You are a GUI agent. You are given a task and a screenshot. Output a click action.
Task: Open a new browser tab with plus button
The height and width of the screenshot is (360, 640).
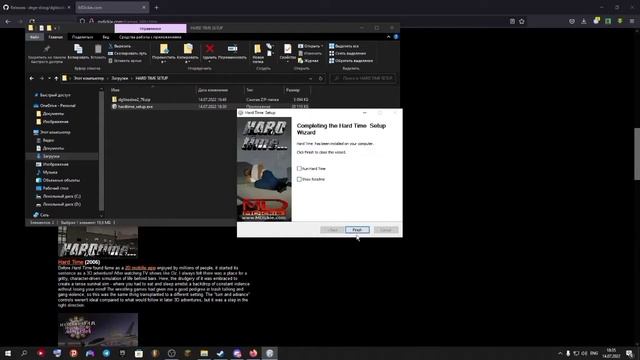(156, 7)
